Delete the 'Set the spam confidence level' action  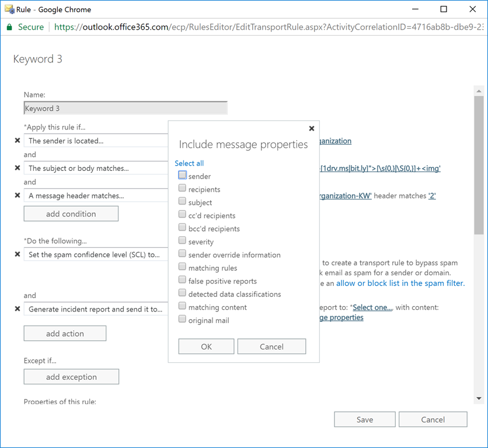tap(18, 254)
